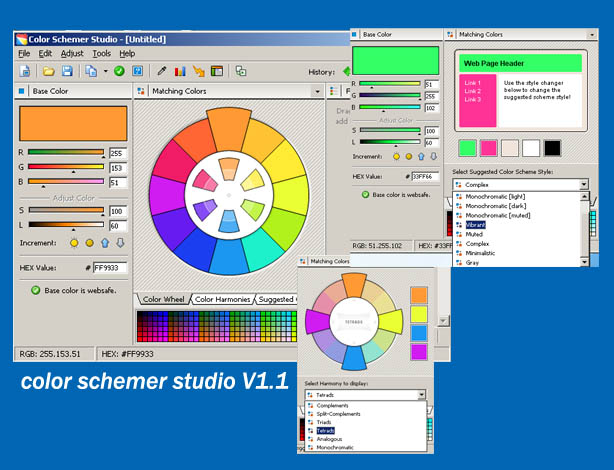Click the blue up arrow Increment icon in main window
Screen dimensions: 614x470
pos(105,243)
